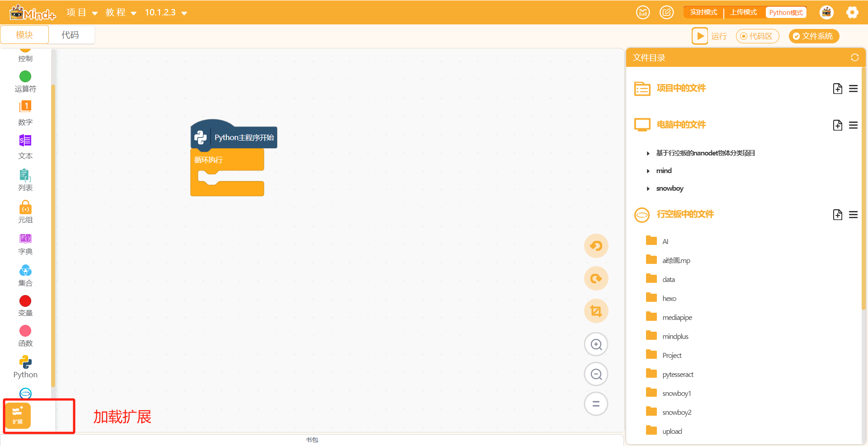Open the 函数 (functions) block category
The width and height of the screenshot is (868, 446).
click(x=25, y=336)
